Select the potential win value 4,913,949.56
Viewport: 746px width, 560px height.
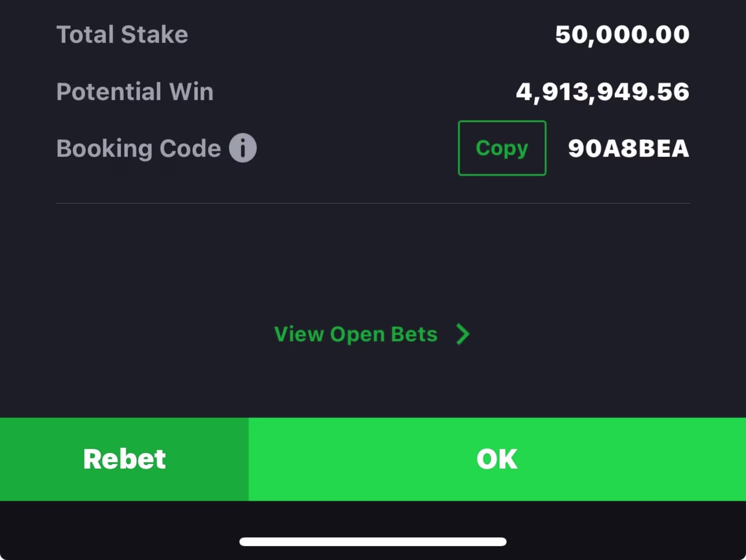click(603, 92)
